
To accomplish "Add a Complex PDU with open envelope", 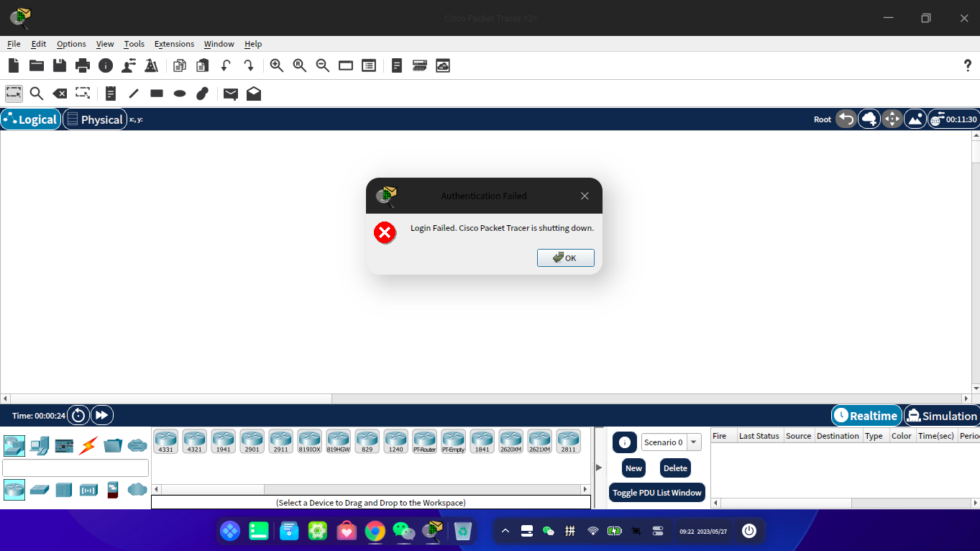I will point(254,94).
